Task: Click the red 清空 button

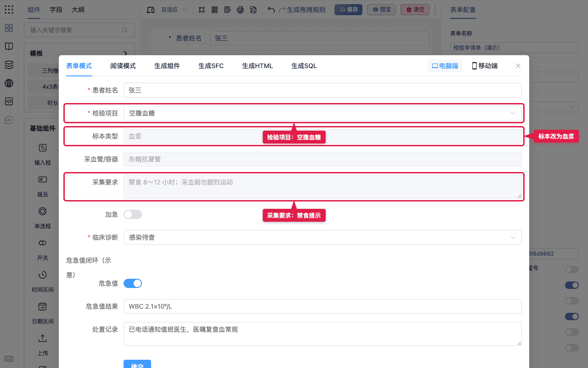Action: pyautogui.click(x=415, y=10)
